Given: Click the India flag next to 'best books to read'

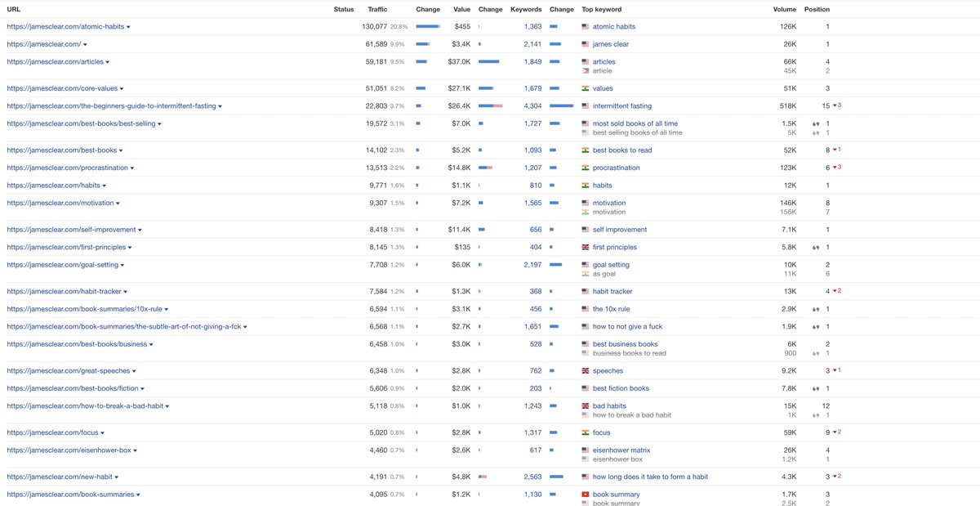Looking at the screenshot, I should pyautogui.click(x=585, y=150).
